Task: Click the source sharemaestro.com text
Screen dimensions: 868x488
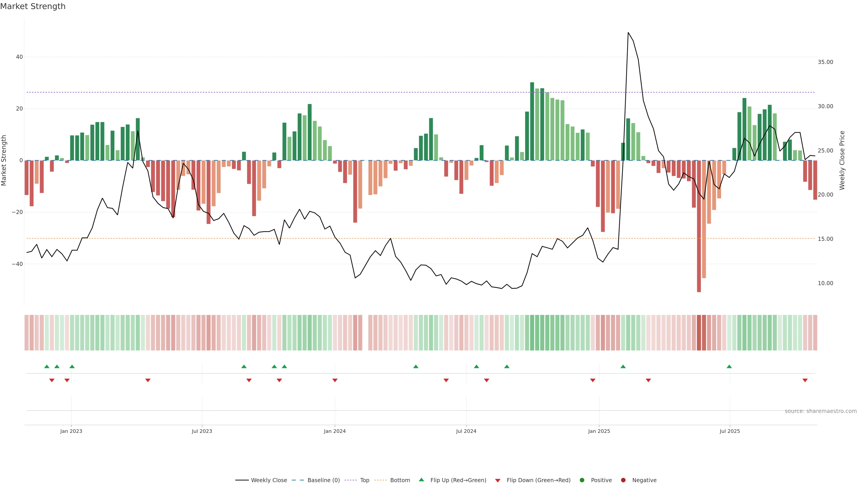Action: point(821,411)
